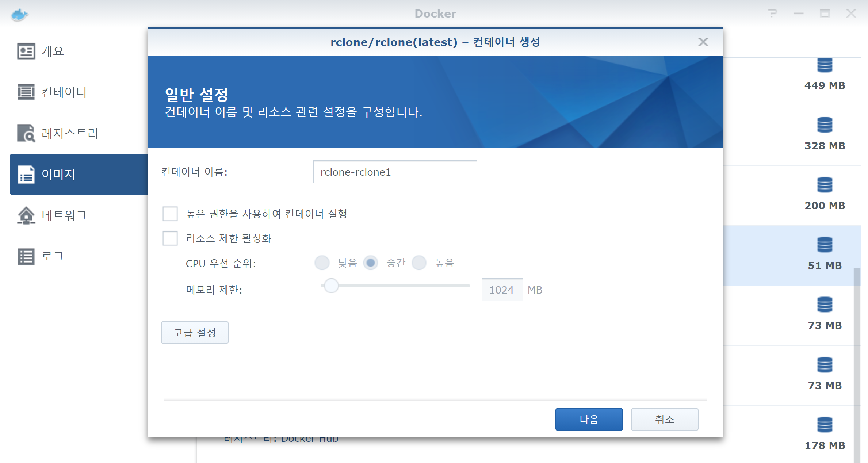
Task: Open the 로그 log list icon
Action: point(26,256)
